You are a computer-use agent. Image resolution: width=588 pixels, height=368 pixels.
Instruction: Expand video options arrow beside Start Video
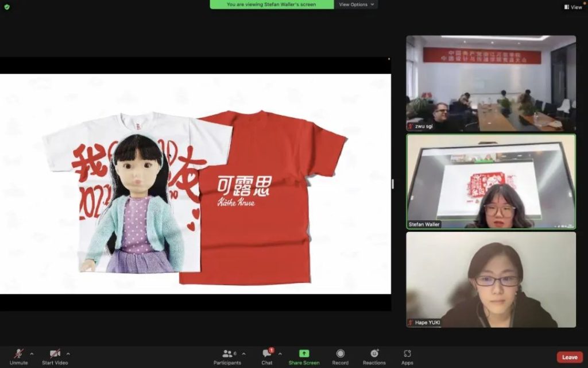[68, 354]
